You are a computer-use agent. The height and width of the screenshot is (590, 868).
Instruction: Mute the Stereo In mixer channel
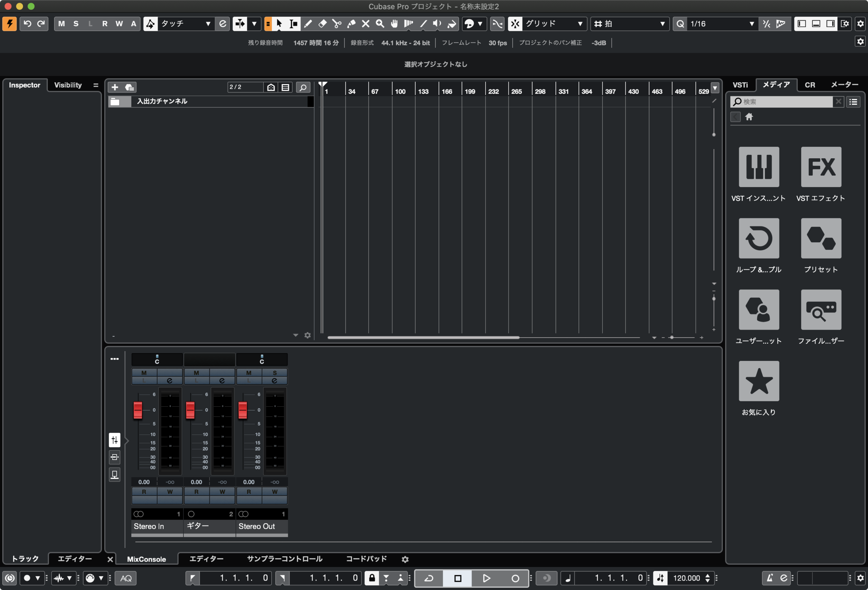[x=144, y=373]
